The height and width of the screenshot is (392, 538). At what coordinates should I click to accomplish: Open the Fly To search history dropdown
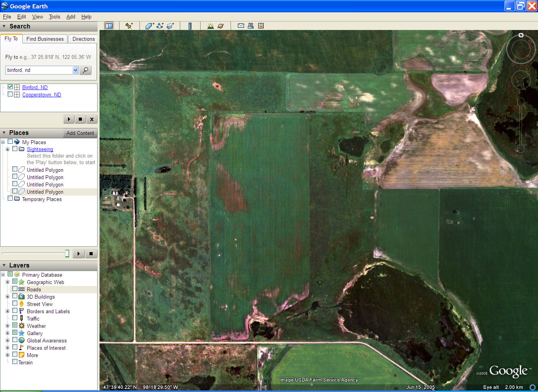point(75,70)
